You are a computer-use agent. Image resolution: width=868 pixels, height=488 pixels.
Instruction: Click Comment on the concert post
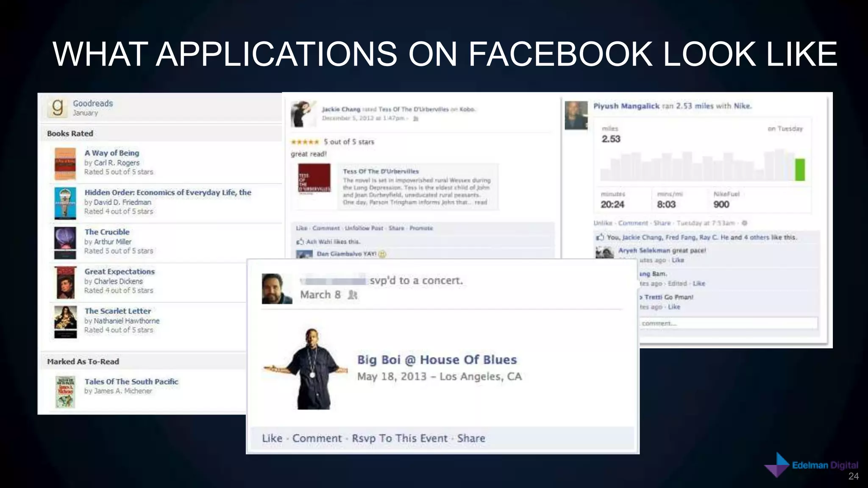317,438
